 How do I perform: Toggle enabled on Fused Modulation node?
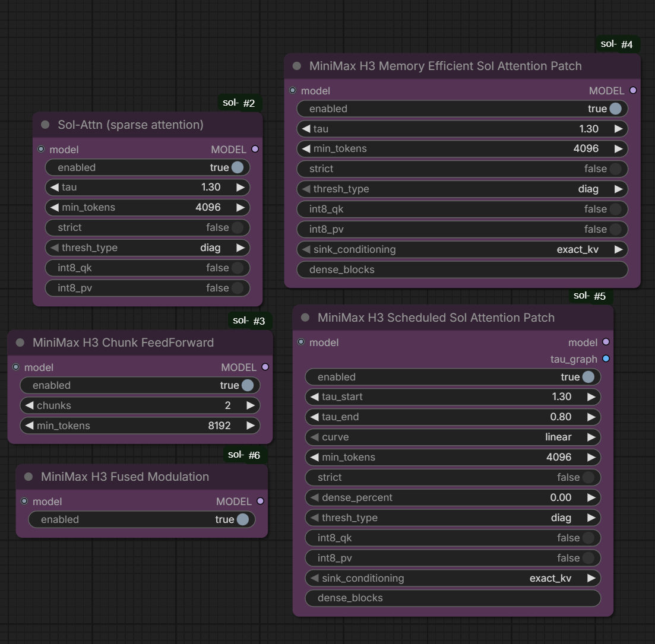click(x=141, y=519)
